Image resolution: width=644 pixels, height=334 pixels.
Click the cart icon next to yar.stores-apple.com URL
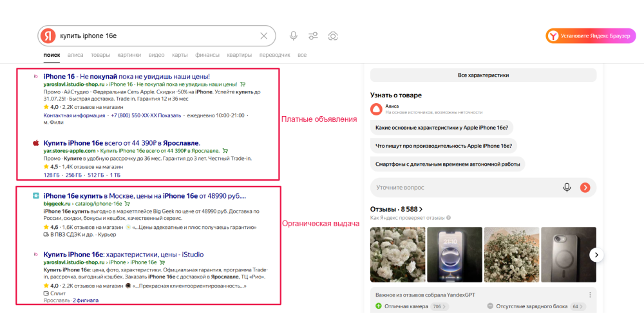point(225,151)
